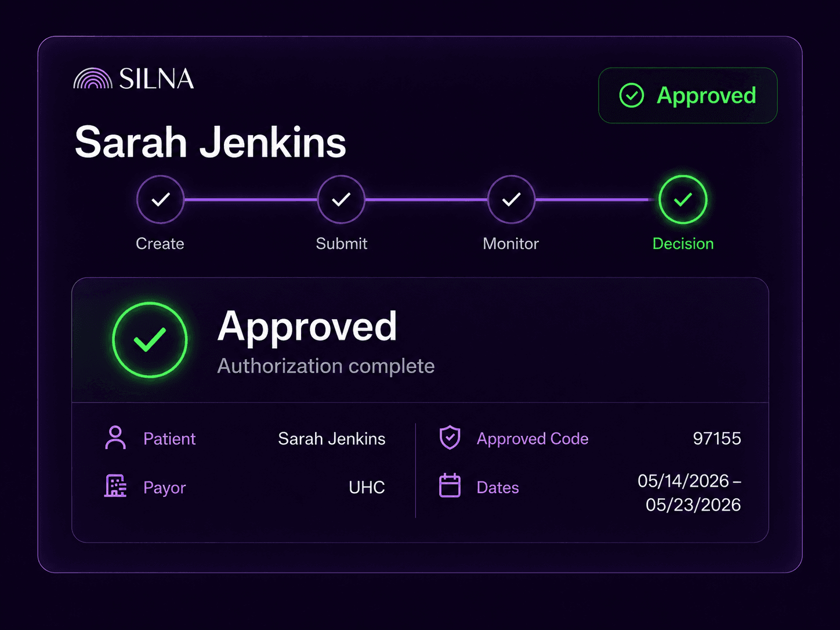Click the green "Decision" step label
Viewport: 840px width, 630px height.
(x=683, y=244)
